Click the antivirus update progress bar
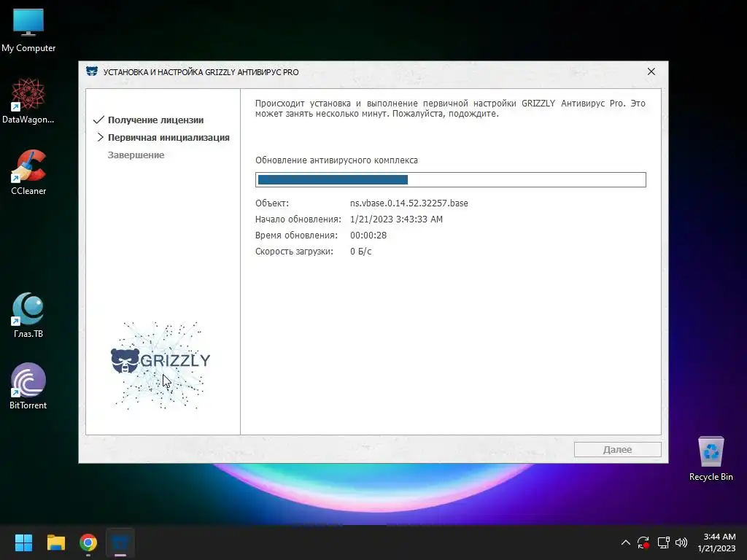Image resolution: width=747 pixels, height=560 pixels. click(x=451, y=179)
